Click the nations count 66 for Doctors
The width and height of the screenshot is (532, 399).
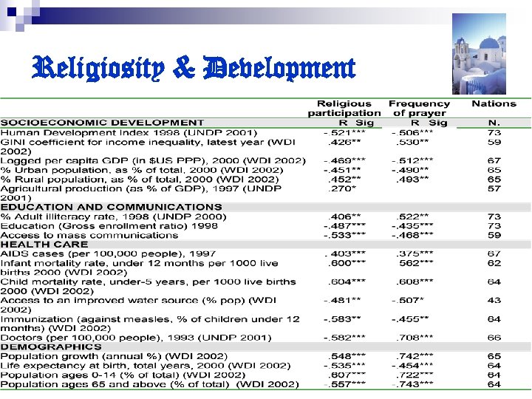point(494,338)
